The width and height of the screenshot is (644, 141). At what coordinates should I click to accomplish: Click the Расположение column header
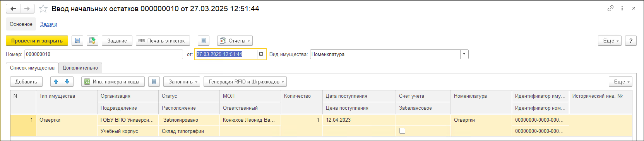[189, 108]
